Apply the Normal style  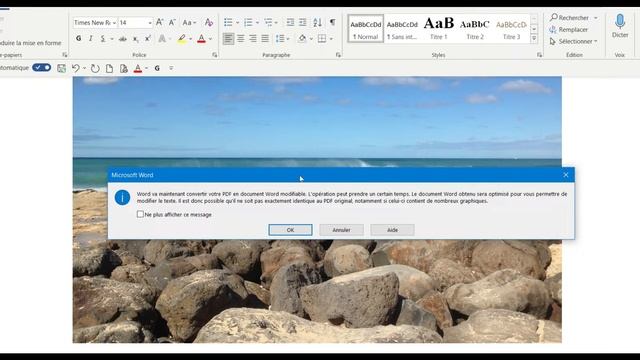tap(366, 29)
